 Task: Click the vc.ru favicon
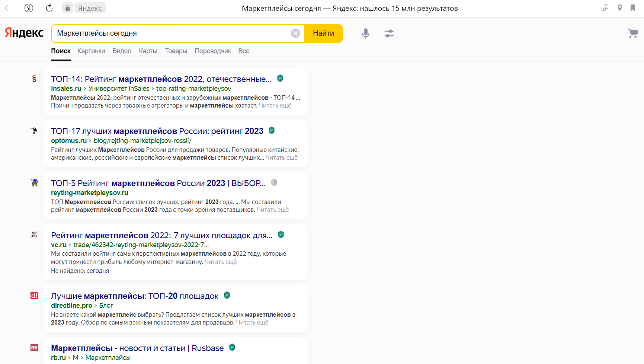point(34,234)
